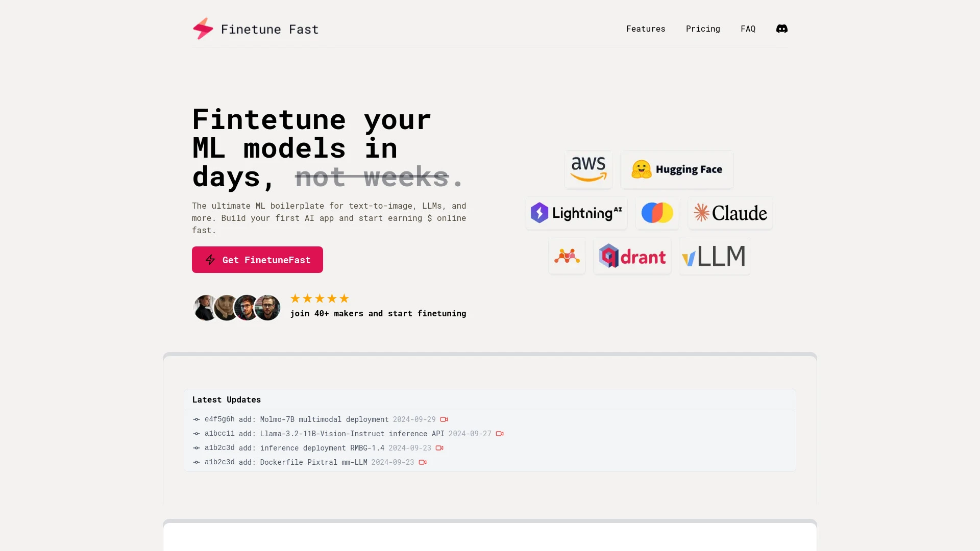
Task: Click the Lightning AI logo icon
Action: (539, 213)
